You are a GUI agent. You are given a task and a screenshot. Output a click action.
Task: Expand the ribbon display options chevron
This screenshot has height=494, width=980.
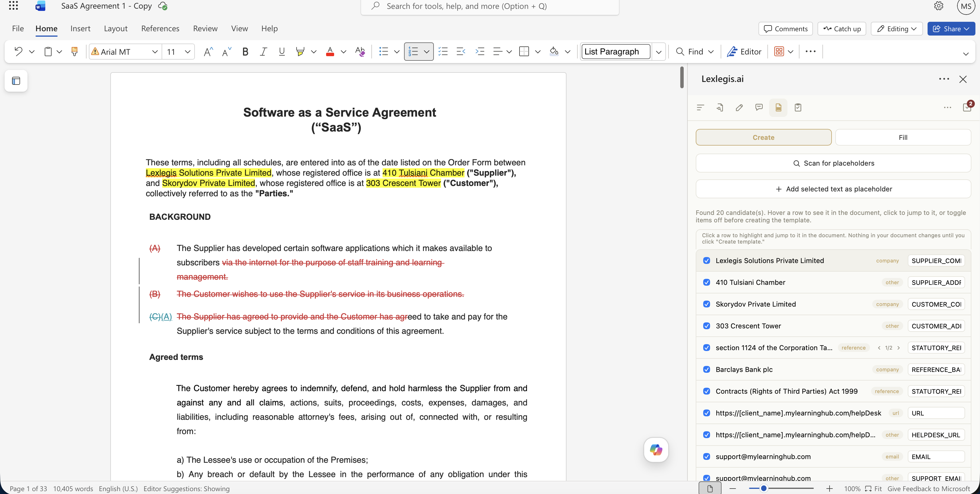966,54
